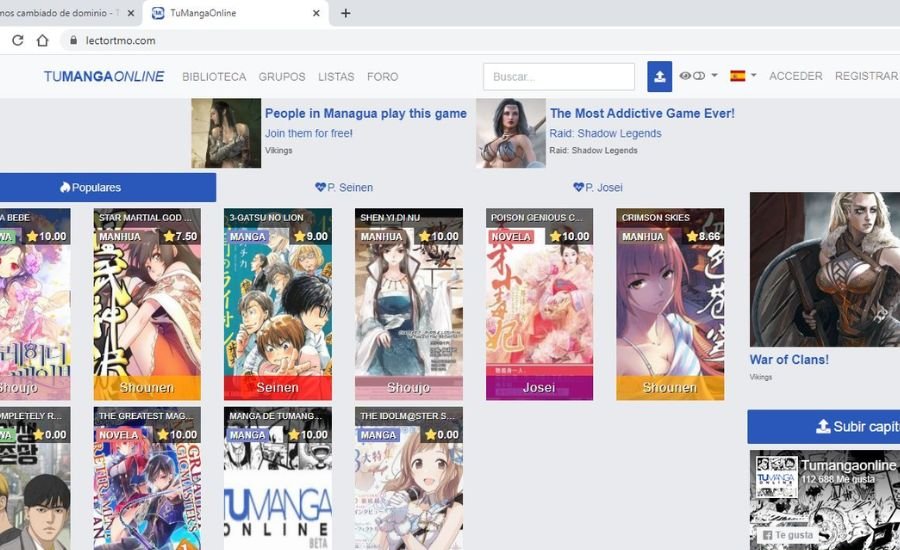This screenshot has height=550, width=900.
Task: Click the Josei label on Poison Genious
Action: point(540,388)
